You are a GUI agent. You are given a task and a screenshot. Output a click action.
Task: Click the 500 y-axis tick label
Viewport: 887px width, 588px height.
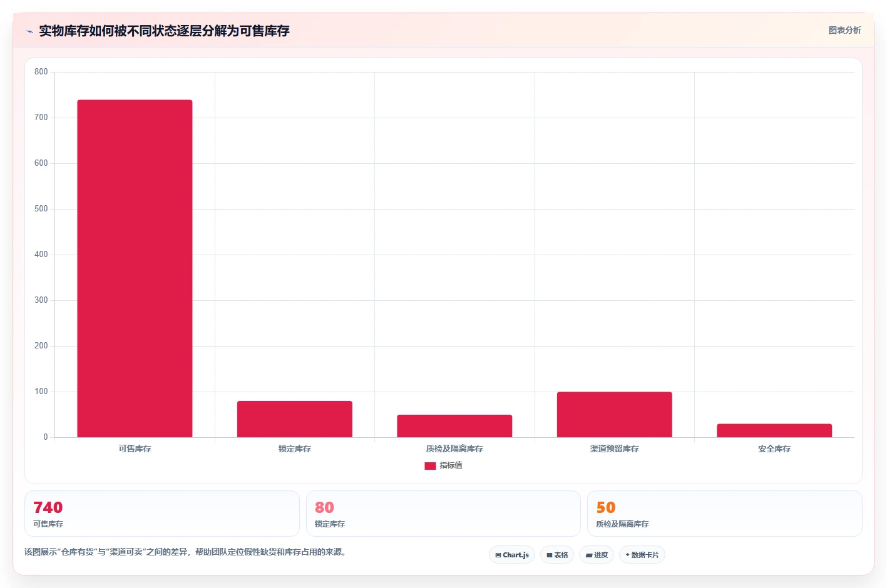(x=41, y=209)
